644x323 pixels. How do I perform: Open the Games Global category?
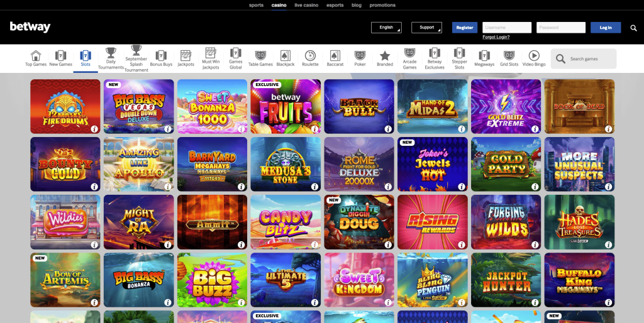click(235, 58)
